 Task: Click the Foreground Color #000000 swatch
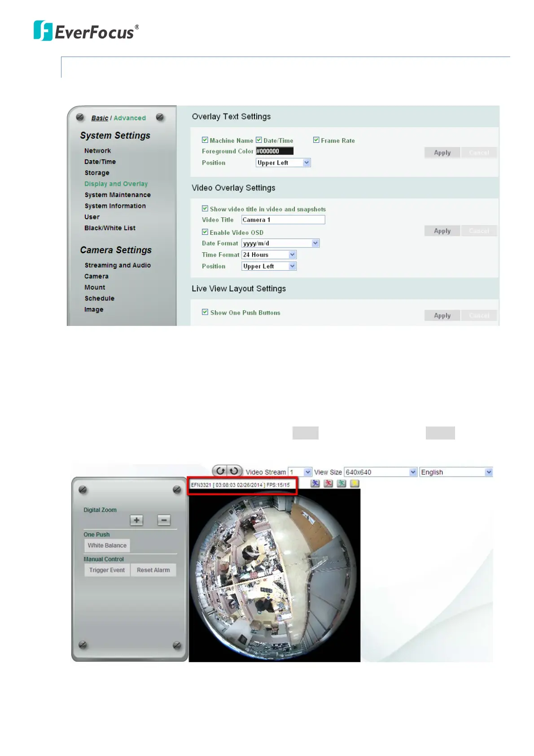[274, 151]
